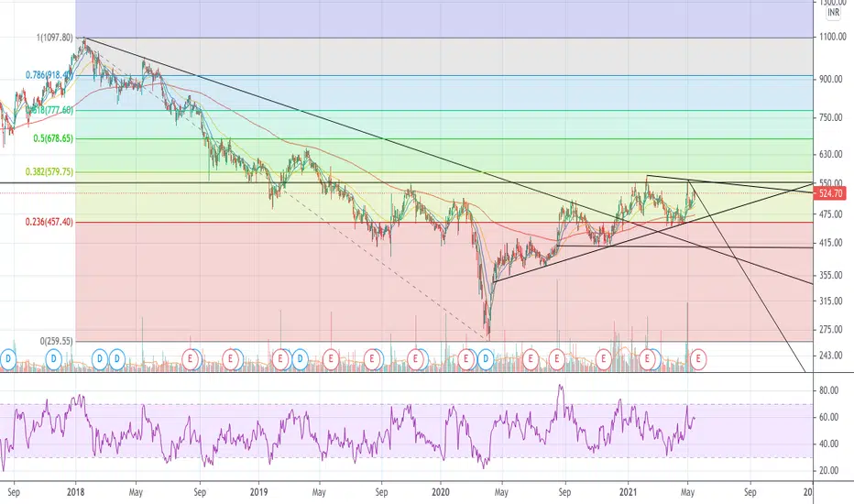Click the 315.00 price axis label
Viewport: 854px width, 504px height.
coord(831,301)
